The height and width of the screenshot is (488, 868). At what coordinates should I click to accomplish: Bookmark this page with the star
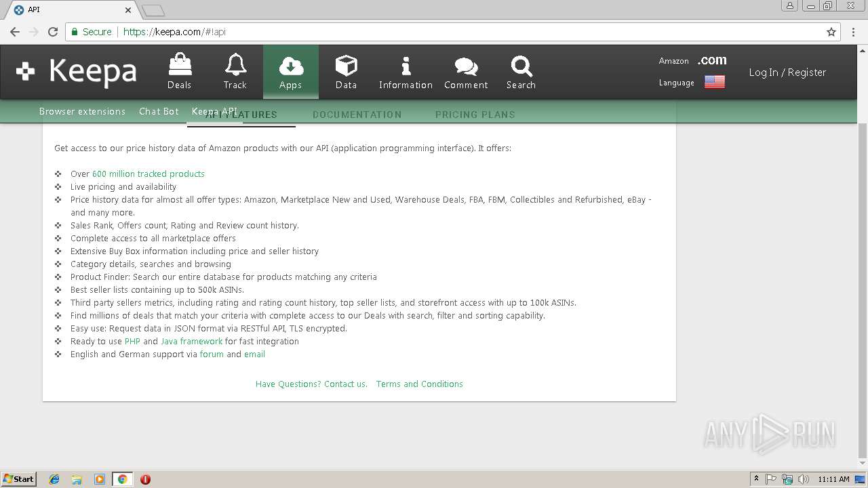tap(831, 32)
